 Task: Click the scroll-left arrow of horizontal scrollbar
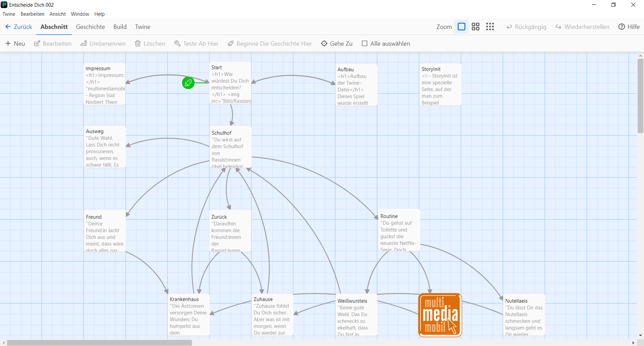(4, 343)
